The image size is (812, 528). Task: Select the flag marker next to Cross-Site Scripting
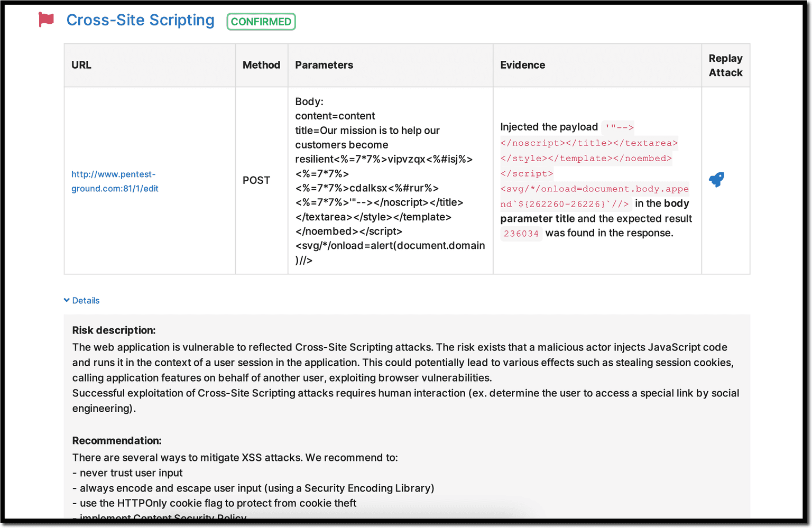(x=47, y=19)
